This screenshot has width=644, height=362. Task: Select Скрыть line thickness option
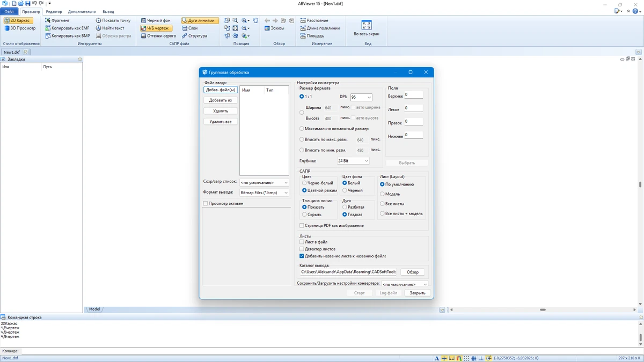(313, 215)
